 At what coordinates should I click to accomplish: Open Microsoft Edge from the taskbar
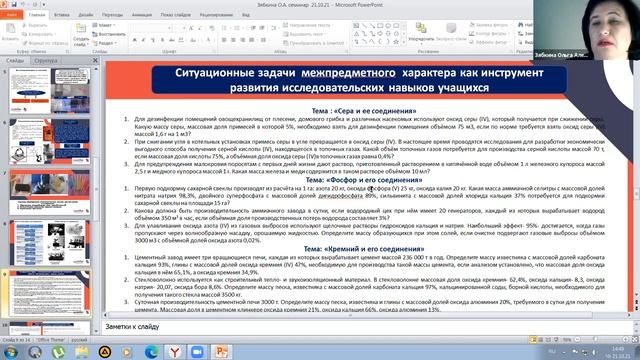point(151,352)
